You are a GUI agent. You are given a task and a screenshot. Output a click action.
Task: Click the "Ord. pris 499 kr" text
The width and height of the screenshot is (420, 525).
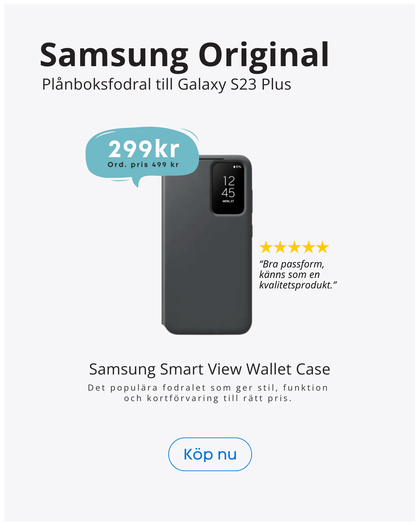143,164
